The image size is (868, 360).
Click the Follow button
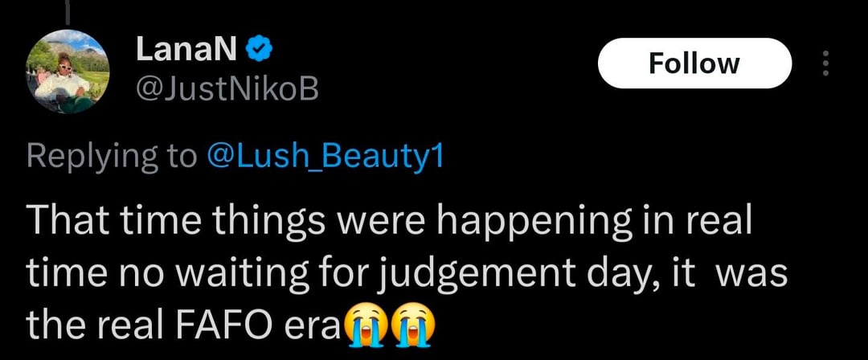point(694,63)
